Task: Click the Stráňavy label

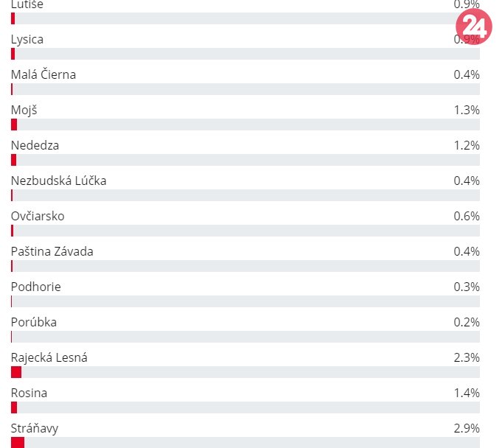Action: pyautogui.click(x=35, y=428)
